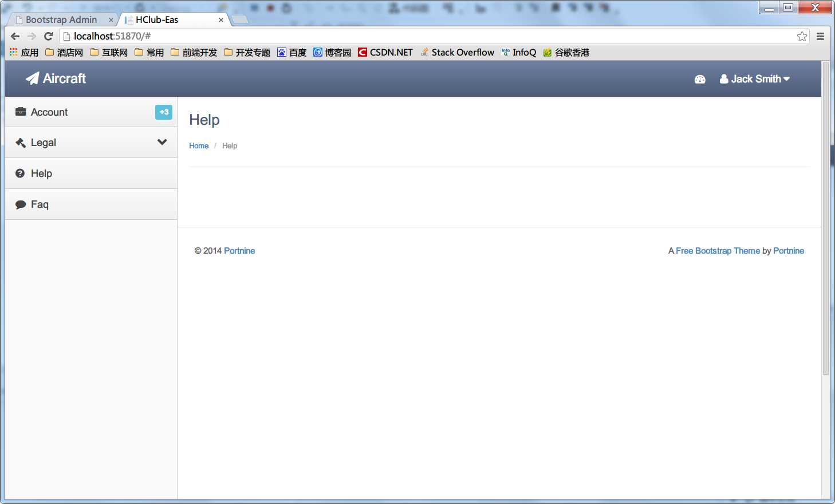Click the user icon beside Jack Smith

pyautogui.click(x=724, y=79)
